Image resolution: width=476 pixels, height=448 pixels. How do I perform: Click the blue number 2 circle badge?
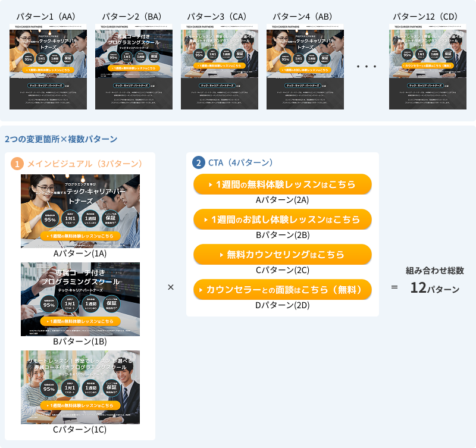[x=199, y=162]
